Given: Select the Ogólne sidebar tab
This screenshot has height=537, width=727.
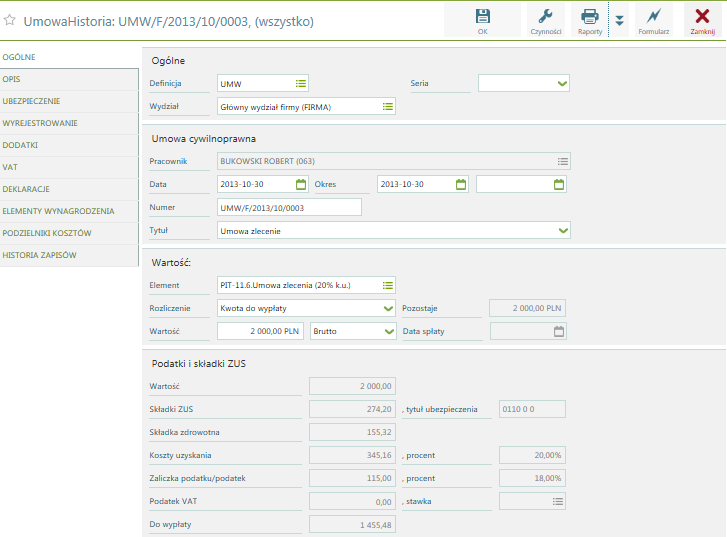Looking at the screenshot, I should click(x=70, y=57).
